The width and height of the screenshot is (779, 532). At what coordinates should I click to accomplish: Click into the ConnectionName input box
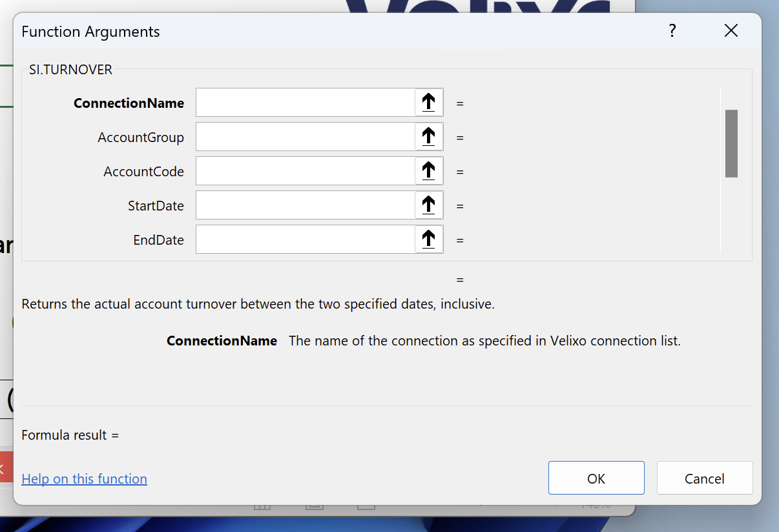coord(306,103)
